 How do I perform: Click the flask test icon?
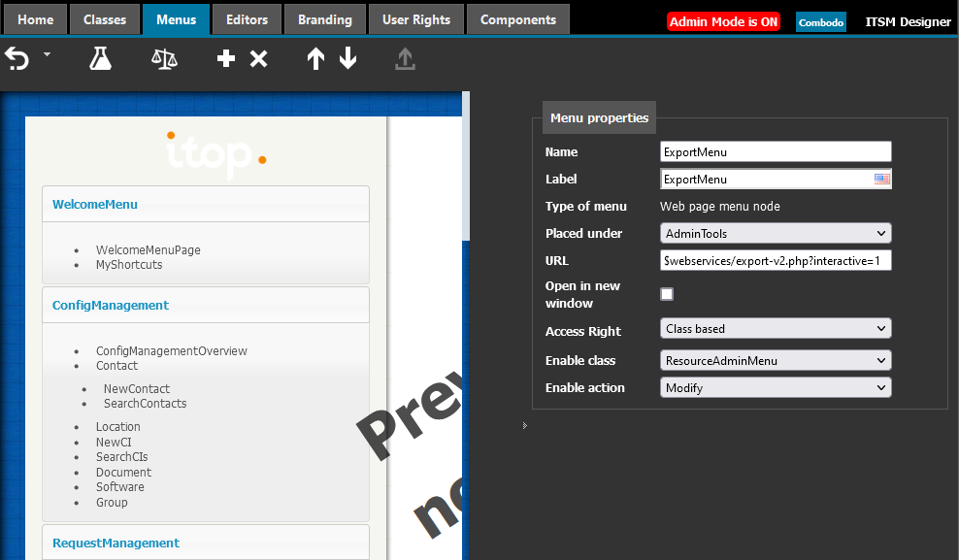pyautogui.click(x=100, y=59)
